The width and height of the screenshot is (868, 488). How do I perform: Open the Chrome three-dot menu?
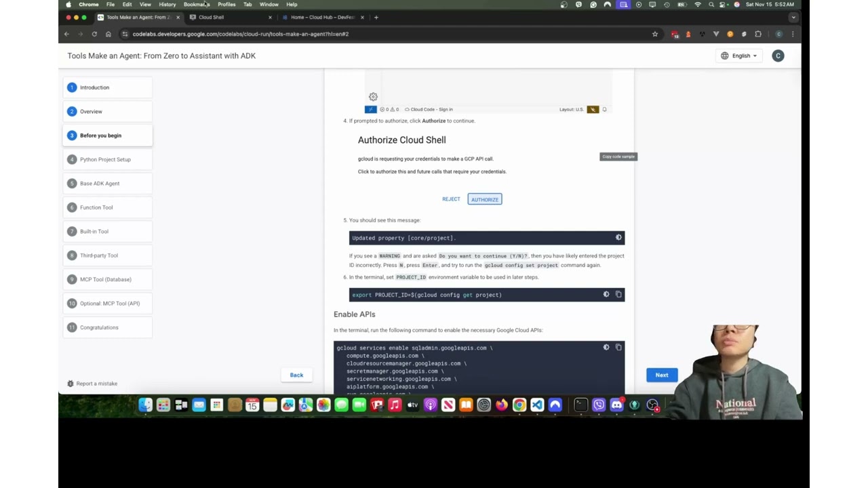793,34
